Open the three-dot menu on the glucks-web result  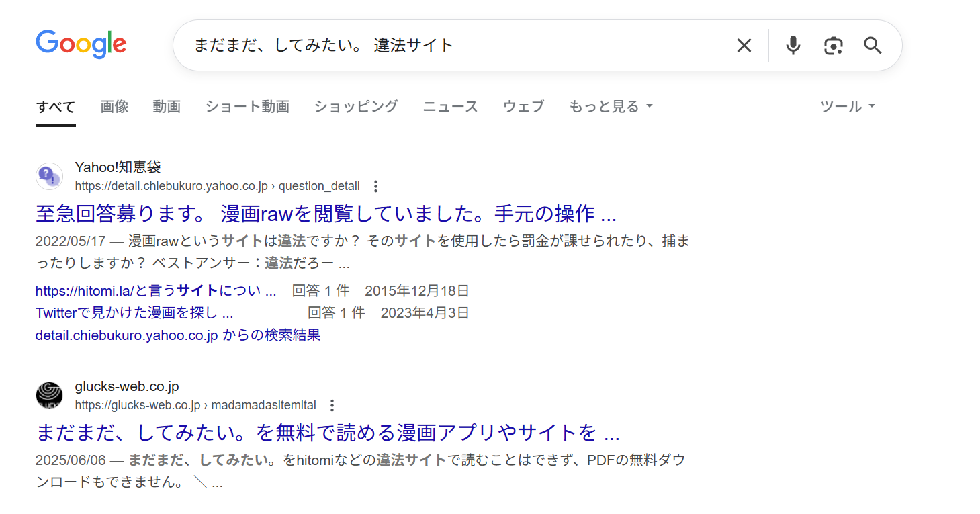(x=332, y=405)
